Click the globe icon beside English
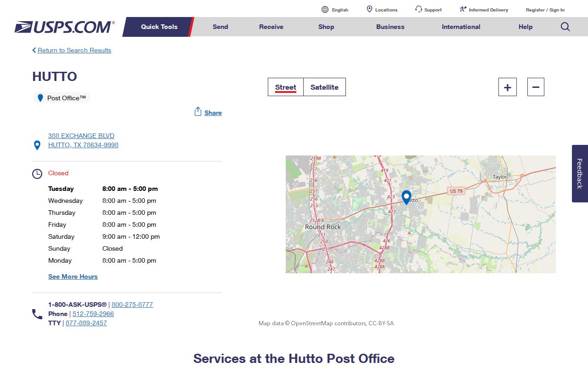This screenshot has width=588, height=368. pyautogui.click(x=325, y=10)
